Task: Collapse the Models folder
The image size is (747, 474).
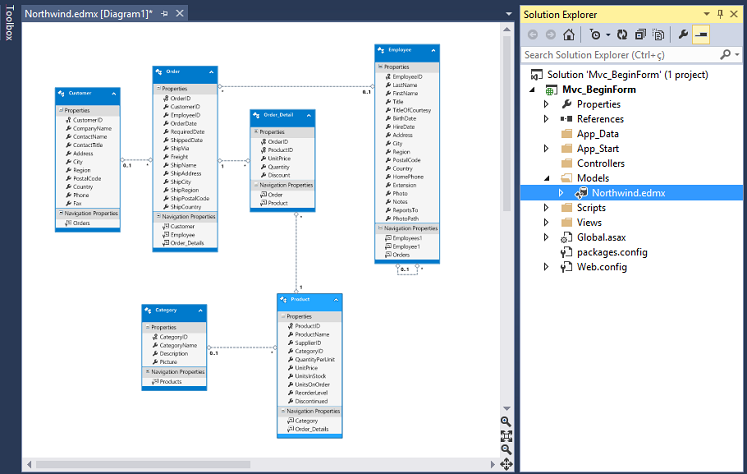Action: click(x=546, y=178)
